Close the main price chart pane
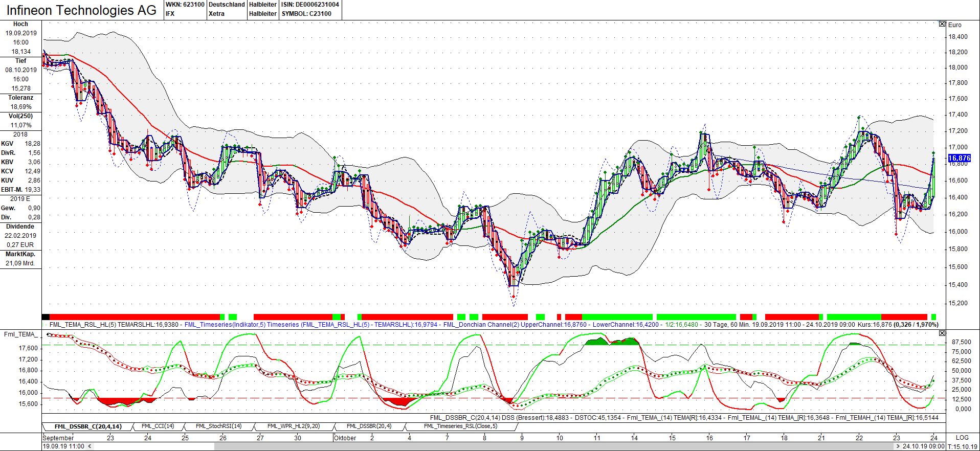 point(942,24)
